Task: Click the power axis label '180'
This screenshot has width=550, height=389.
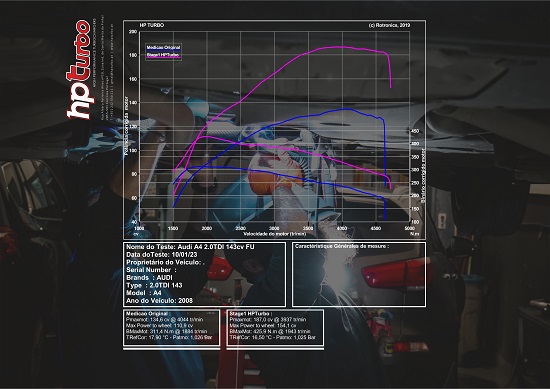Action: 133,55
